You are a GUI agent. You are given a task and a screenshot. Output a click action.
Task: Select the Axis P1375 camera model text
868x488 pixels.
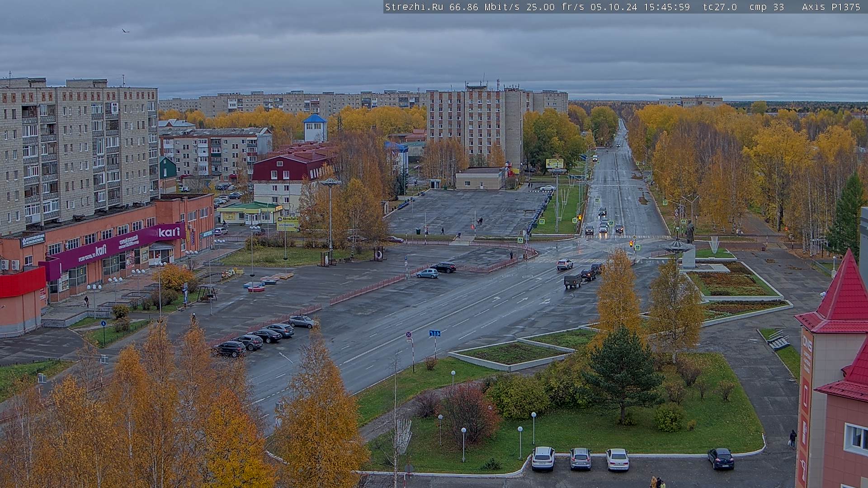tap(831, 7)
